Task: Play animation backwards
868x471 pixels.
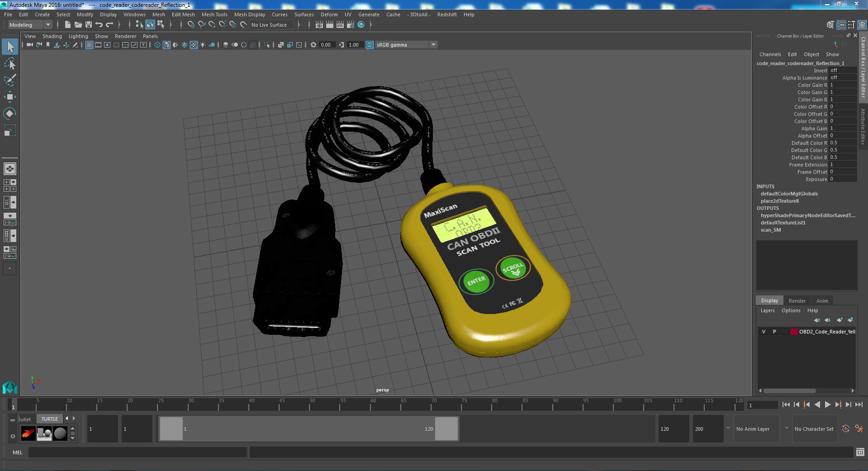Action: (817, 404)
